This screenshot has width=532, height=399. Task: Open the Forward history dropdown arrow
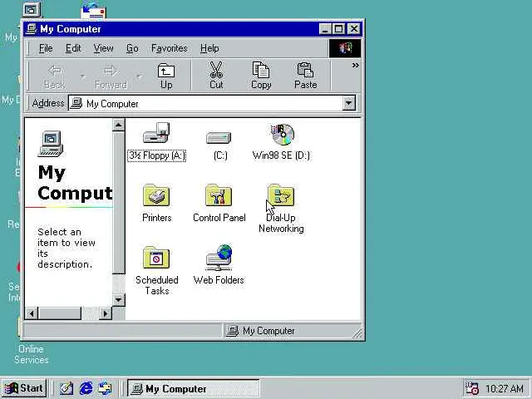pos(139,76)
